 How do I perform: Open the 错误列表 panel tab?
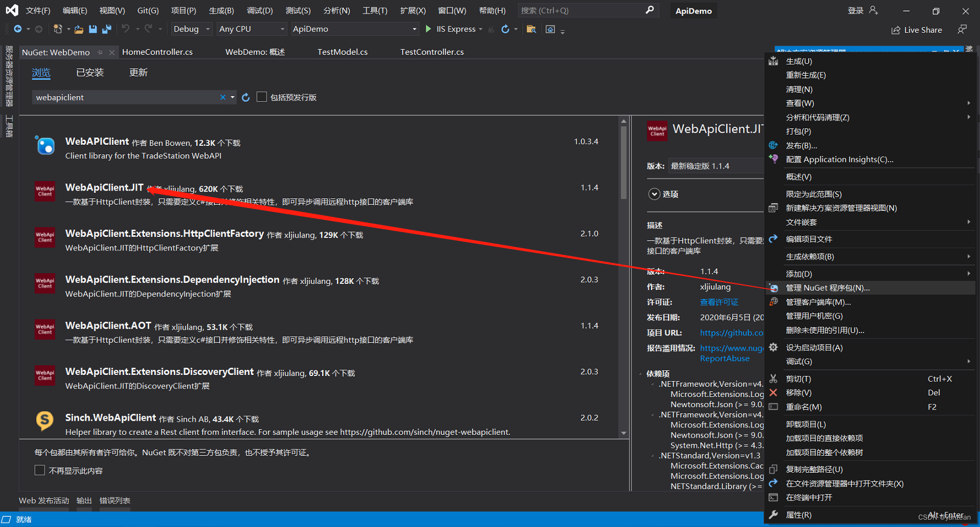click(x=115, y=500)
